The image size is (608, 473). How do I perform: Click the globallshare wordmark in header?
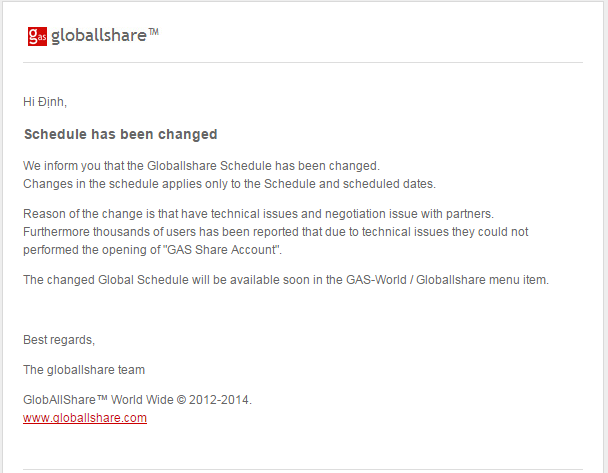point(98,37)
